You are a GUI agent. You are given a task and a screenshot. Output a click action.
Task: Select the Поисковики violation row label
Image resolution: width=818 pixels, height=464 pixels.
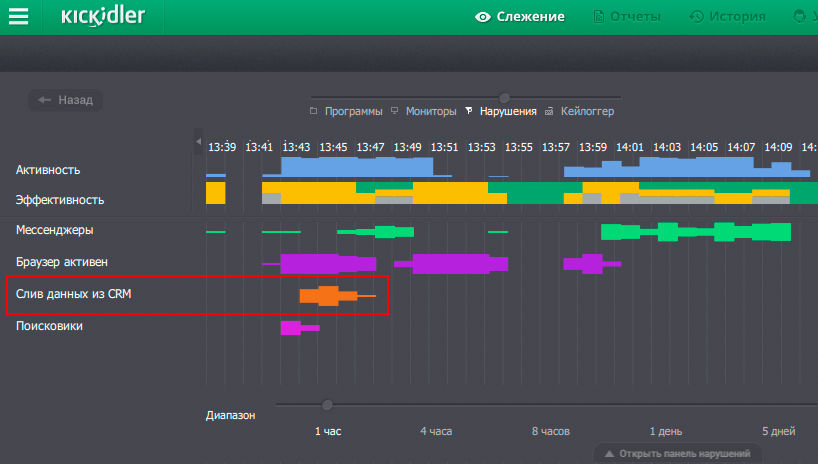coord(49,326)
